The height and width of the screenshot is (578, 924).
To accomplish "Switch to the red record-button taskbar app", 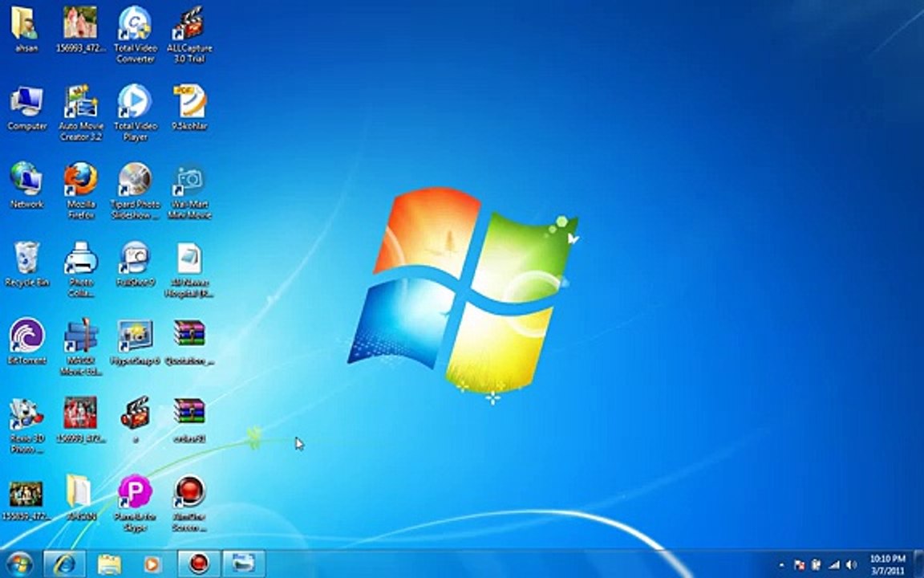I will pos(199,564).
